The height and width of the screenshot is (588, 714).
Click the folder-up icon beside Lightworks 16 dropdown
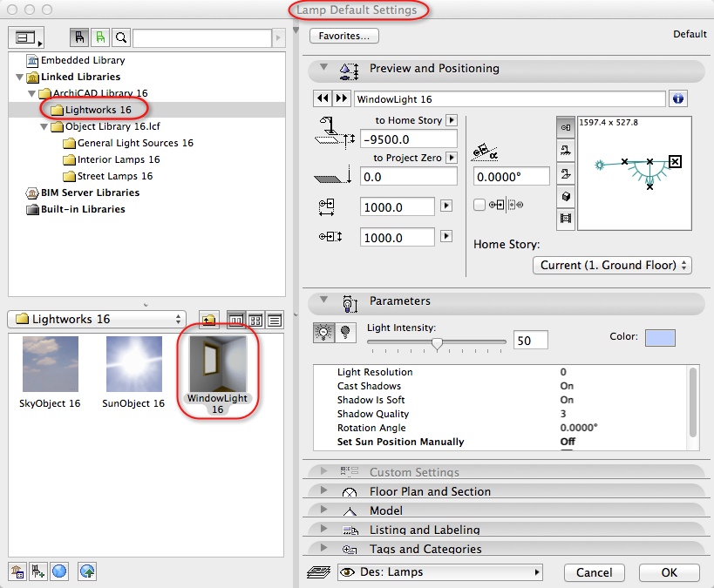(207, 320)
